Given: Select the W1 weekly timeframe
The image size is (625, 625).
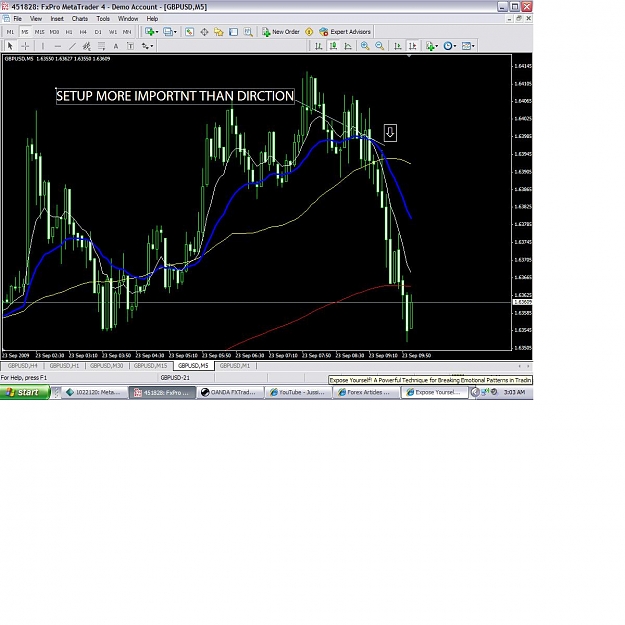Looking at the screenshot, I should pos(113,32).
